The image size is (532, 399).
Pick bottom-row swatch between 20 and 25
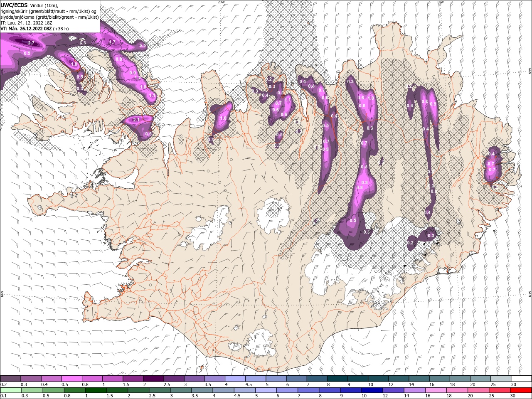tap(478, 390)
